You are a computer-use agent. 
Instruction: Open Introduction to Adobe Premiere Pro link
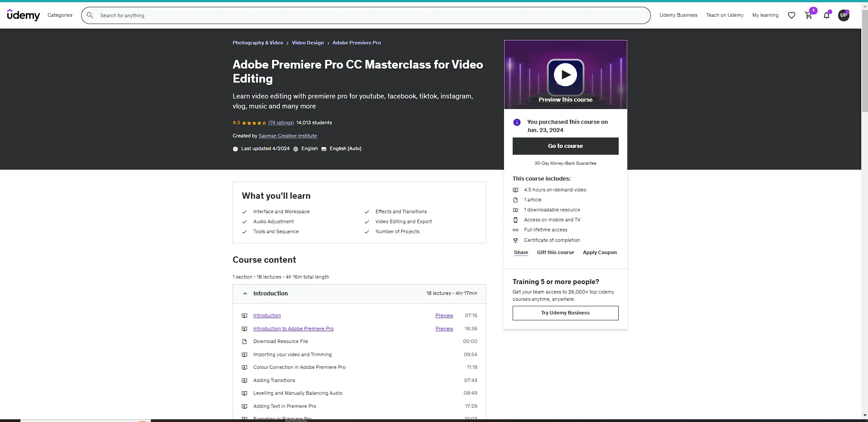pyautogui.click(x=293, y=329)
